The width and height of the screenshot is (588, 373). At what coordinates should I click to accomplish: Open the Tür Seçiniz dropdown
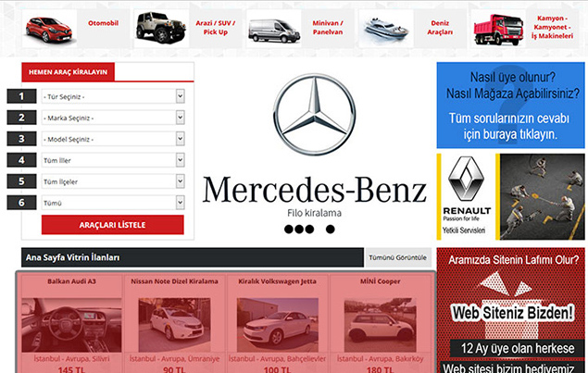[113, 96]
